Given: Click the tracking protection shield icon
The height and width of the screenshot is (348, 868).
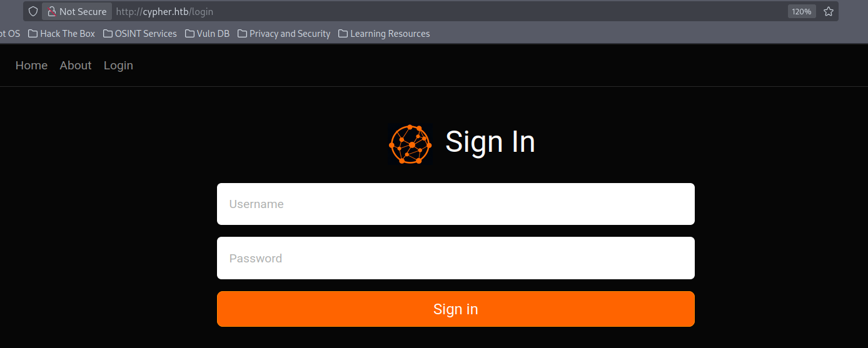Looking at the screenshot, I should pyautogui.click(x=33, y=11).
